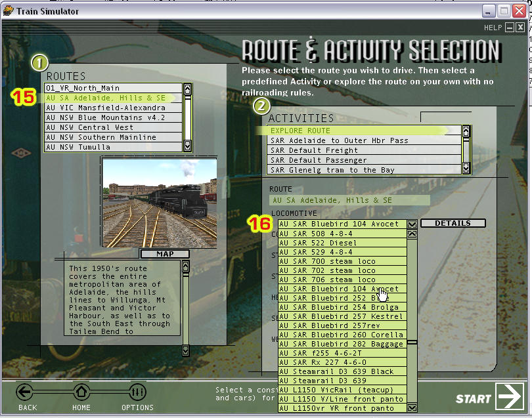Click the Routes list scrollbar track
The image size is (532, 418).
[187, 119]
